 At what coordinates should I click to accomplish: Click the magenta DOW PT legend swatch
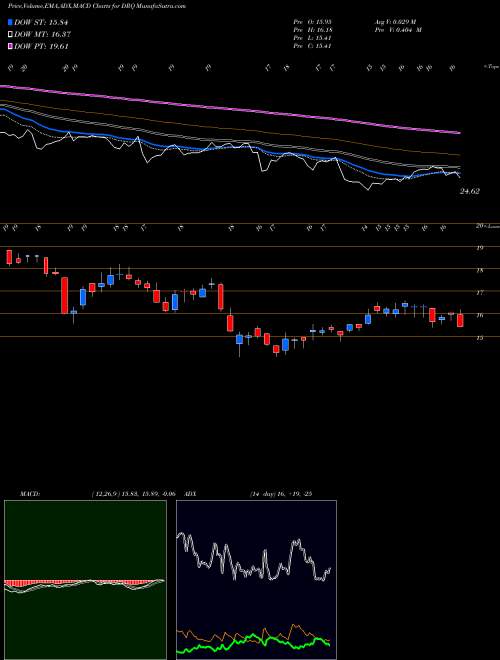10,46
